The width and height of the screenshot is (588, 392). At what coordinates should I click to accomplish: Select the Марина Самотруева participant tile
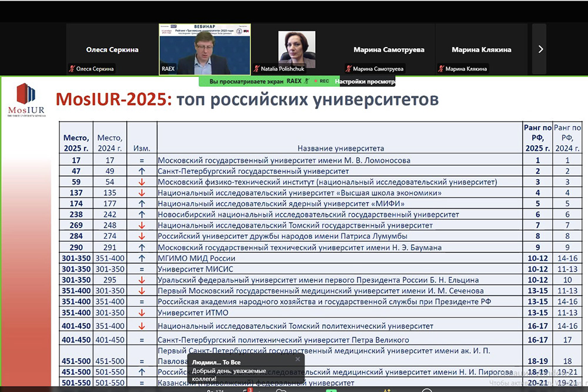click(389, 49)
